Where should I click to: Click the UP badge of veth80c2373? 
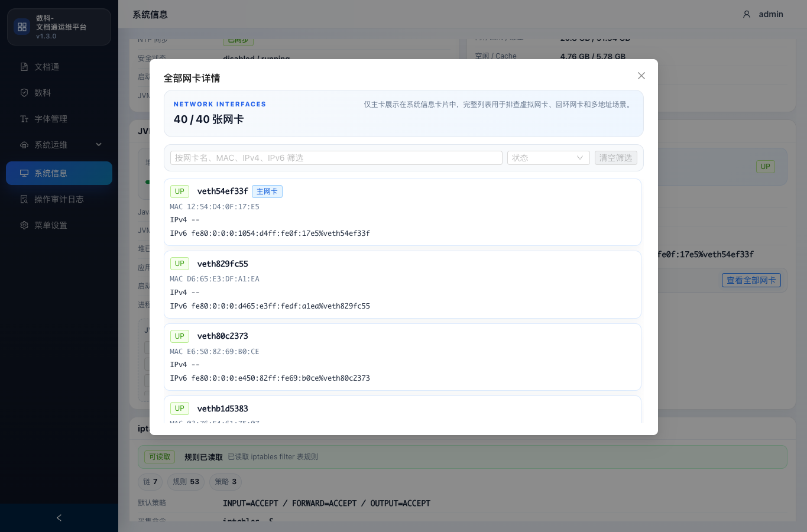(180, 336)
